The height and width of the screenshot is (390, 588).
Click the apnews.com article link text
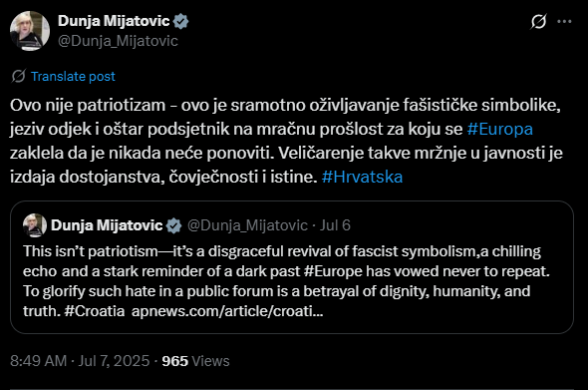tap(227, 311)
